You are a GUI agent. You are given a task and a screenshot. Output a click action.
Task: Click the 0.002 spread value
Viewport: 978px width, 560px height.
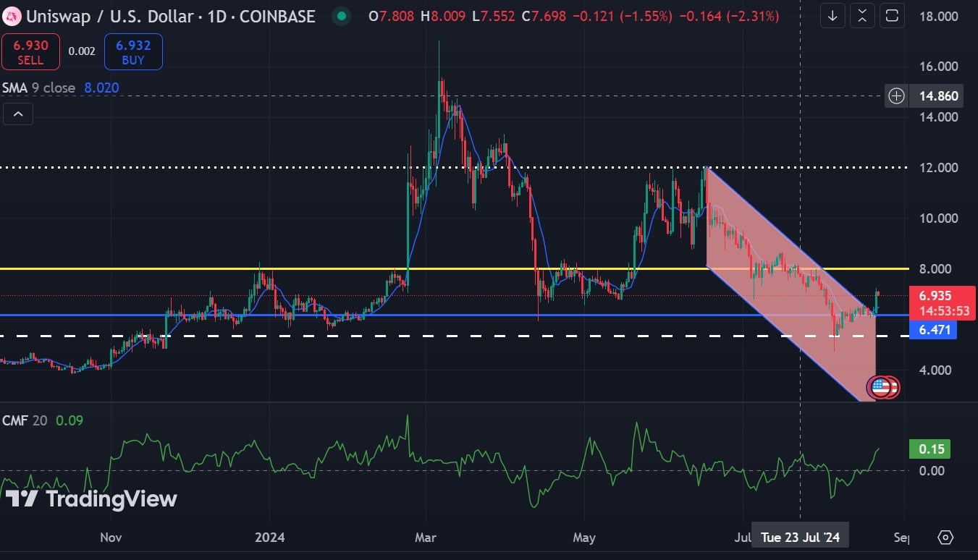[x=82, y=51]
